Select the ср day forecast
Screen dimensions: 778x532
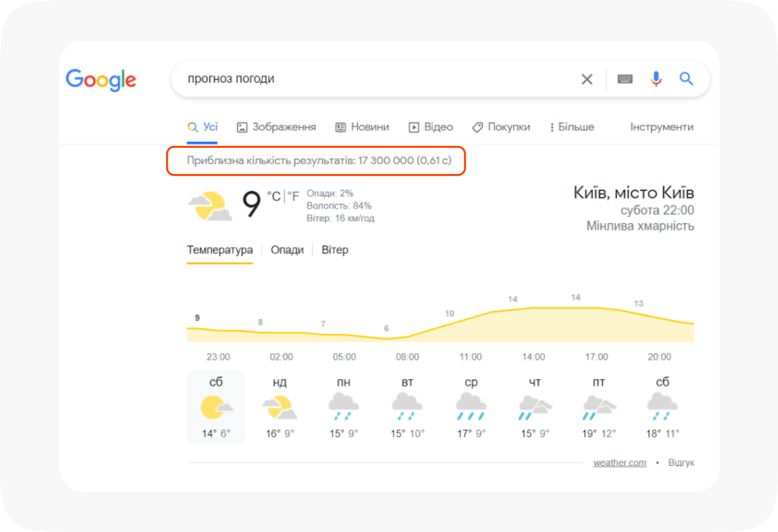[471, 407]
